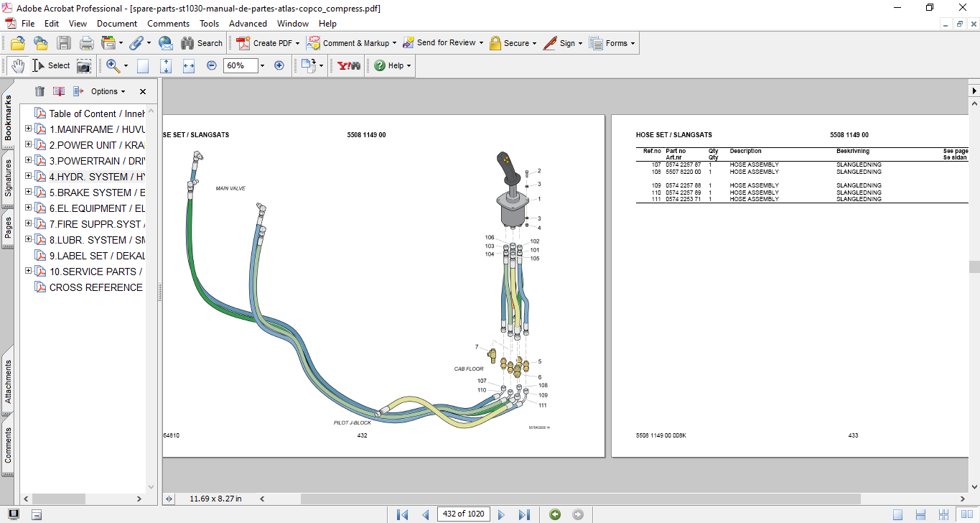Go to previous view green arrow
The height and width of the screenshot is (523, 980).
555,514
